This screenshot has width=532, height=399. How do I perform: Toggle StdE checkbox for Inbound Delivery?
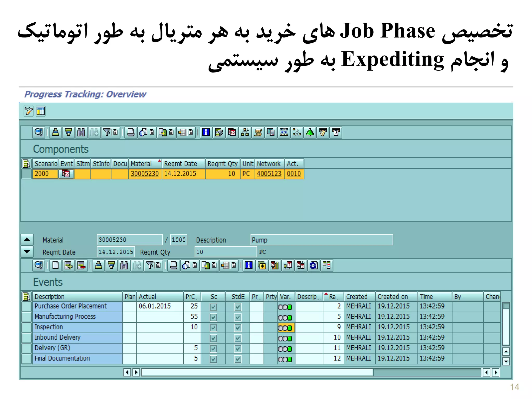click(237, 338)
